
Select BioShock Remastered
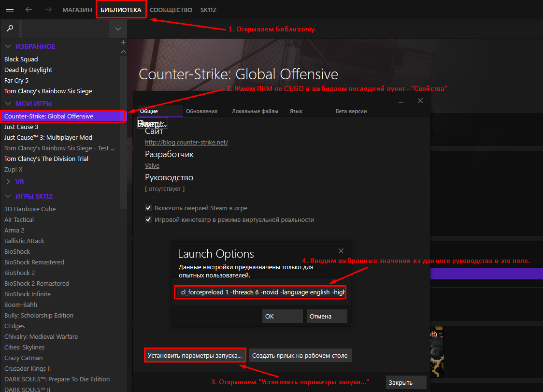(x=34, y=262)
